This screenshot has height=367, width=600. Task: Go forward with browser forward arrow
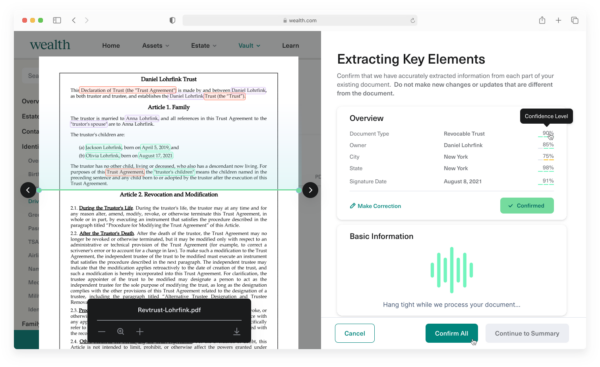coord(86,20)
